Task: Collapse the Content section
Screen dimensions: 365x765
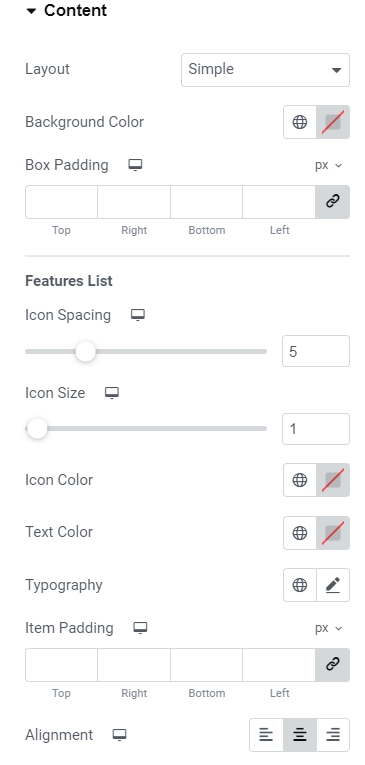Action: pyautogui.click(x=66, y=11)
